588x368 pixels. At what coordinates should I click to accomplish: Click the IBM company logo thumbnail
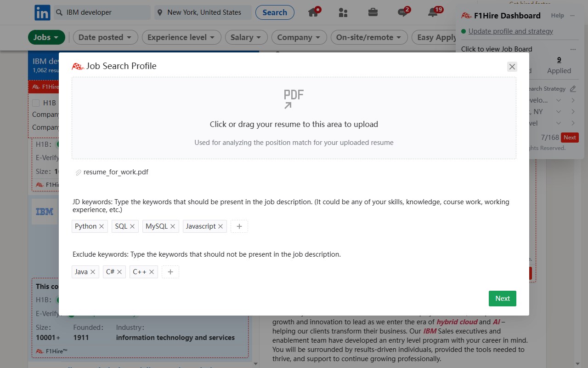click(x=45, y=212)
